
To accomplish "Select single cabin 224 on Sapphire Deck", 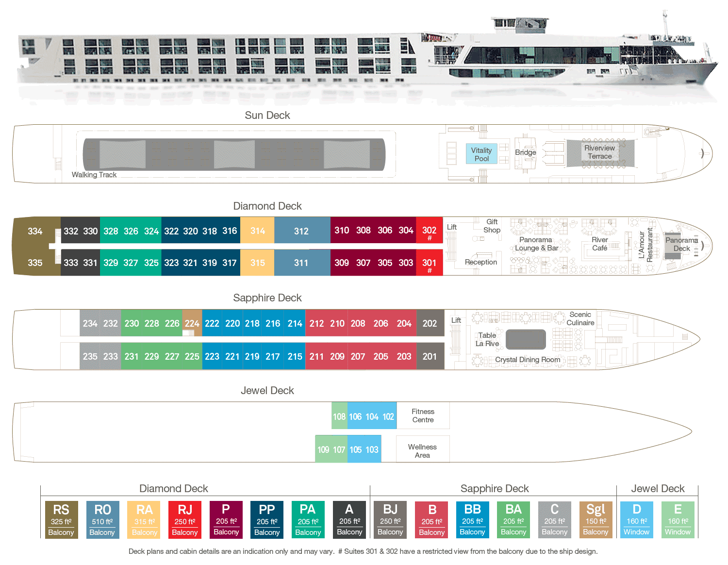I will tap(192, 323).
